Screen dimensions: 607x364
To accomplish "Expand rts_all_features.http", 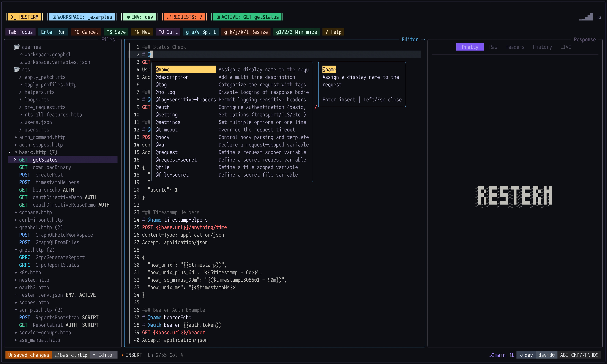I will [x=21, y=115].
